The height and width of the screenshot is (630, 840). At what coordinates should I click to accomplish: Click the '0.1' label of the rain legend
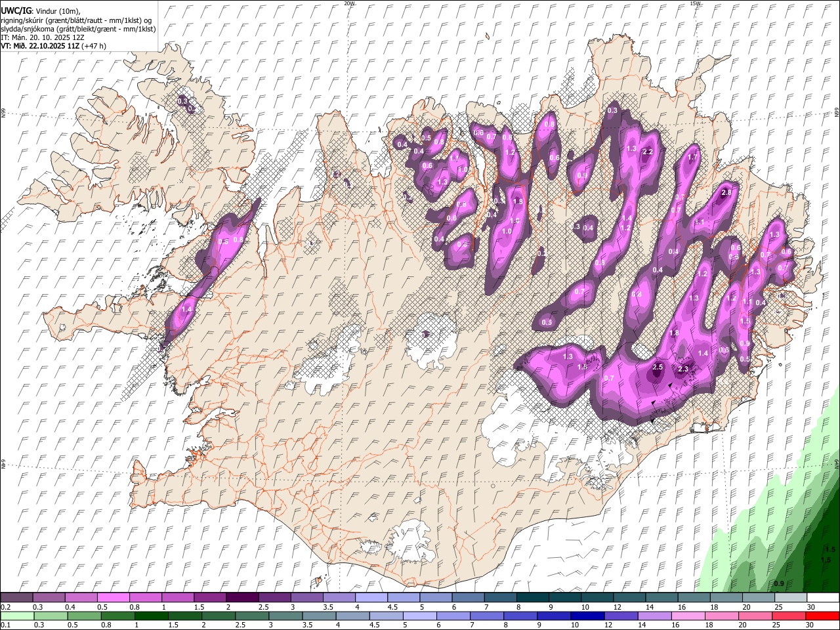tap(5, 625)
